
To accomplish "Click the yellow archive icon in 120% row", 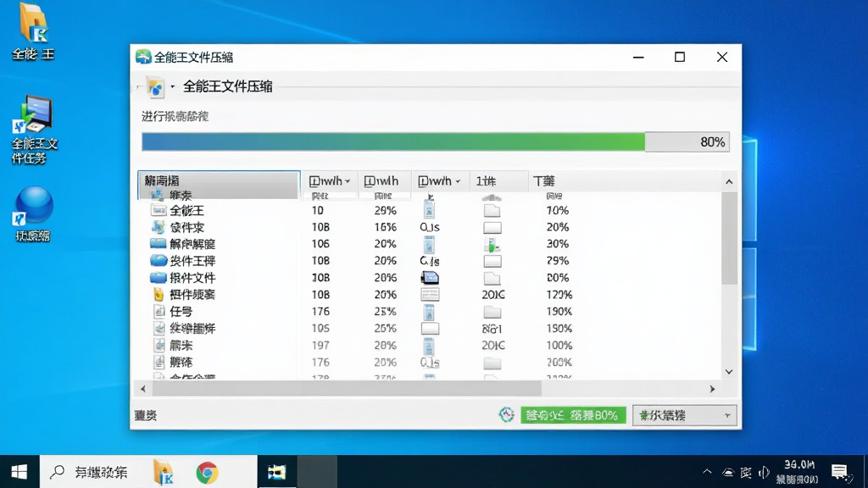I will click(x=159, y=294).
